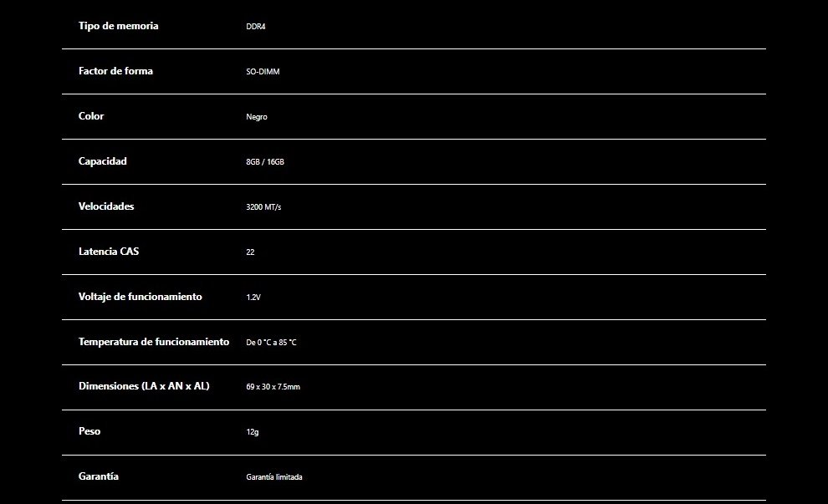Select the "3200 MT/s" speed value
The height and width of the screenshot is (504, 828).
pyautogui.click(x=263, y=207)
